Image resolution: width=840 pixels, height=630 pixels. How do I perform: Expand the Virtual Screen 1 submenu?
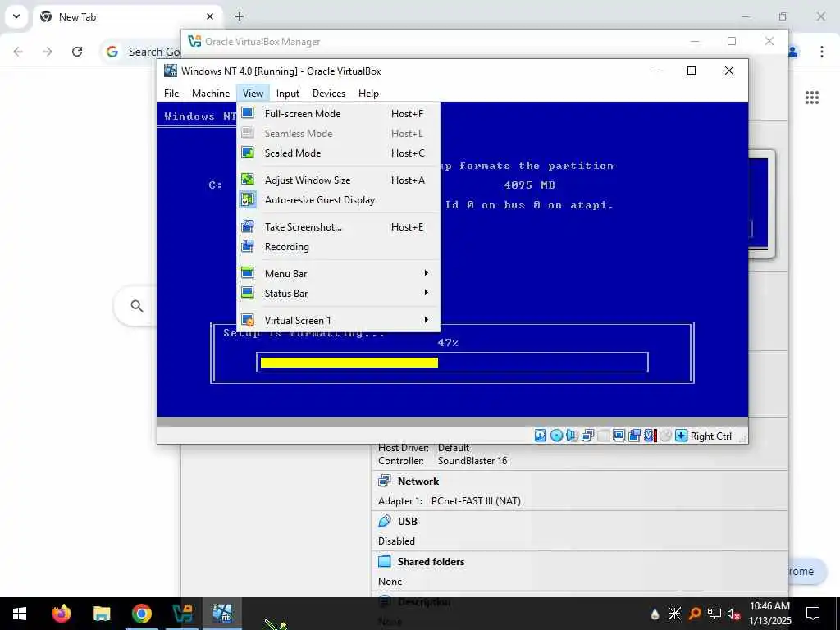pyautogui.click(x=339, y=320)
